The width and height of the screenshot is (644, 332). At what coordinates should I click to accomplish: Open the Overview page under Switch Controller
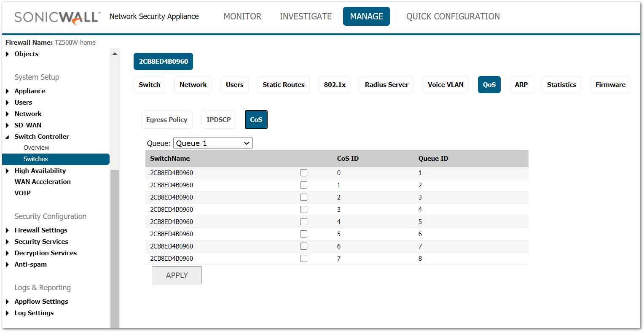point(36,148)
